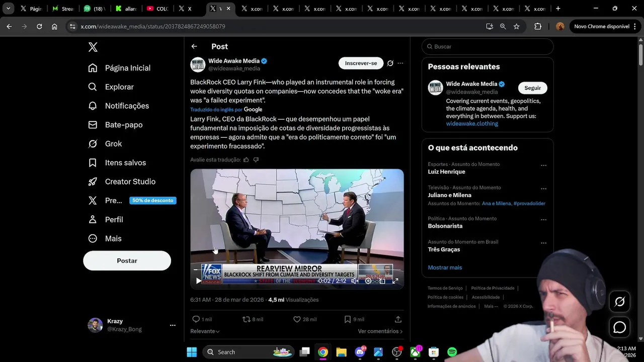Screen dimensions: 644x362
Task: Click the Postar button
Action: [127, 260]
